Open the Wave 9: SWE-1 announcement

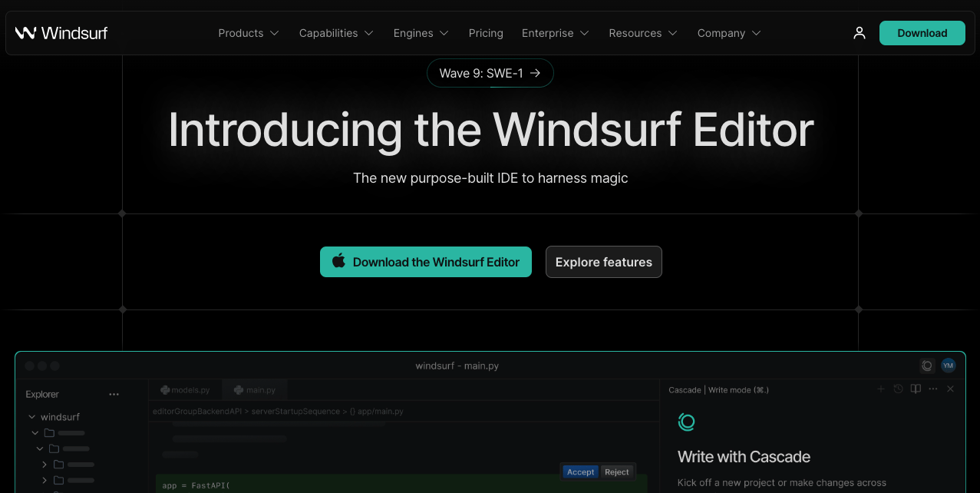[490, 73]
